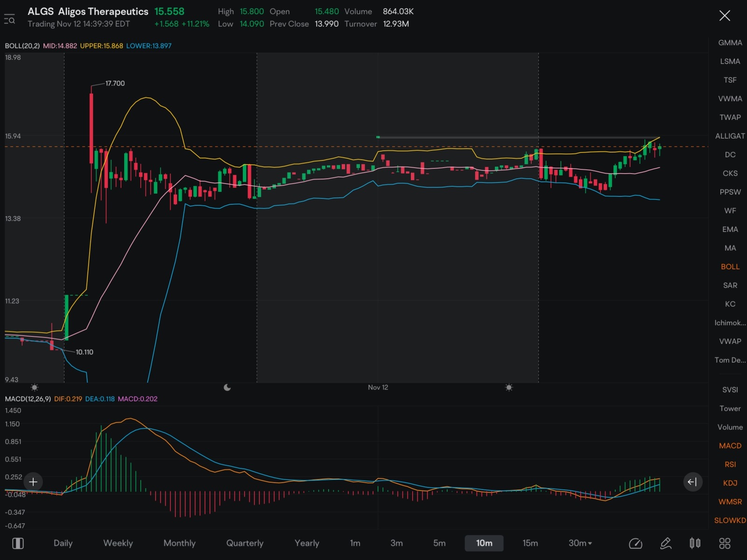The height and width of the screenshot is (560, 747).
Task: Enable the VWMA indicator
Action: [730, 98]
